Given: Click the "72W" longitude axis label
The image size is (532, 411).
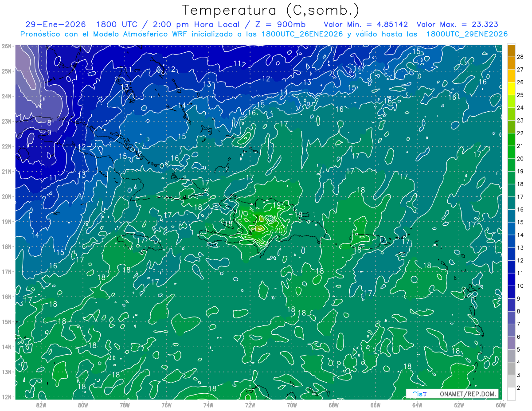Looking at the screenshot, I should tap(250, 404).
